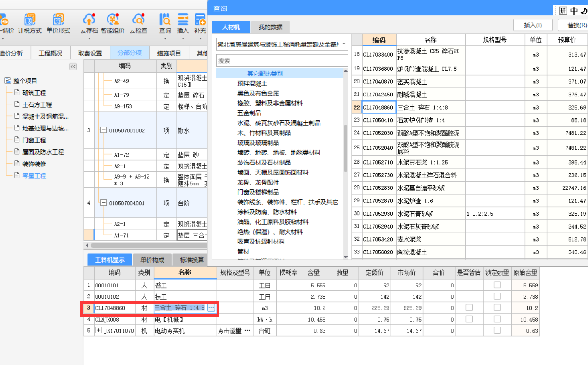Click the 插入(I) button

pyautogui.click(x=533, y=25)
